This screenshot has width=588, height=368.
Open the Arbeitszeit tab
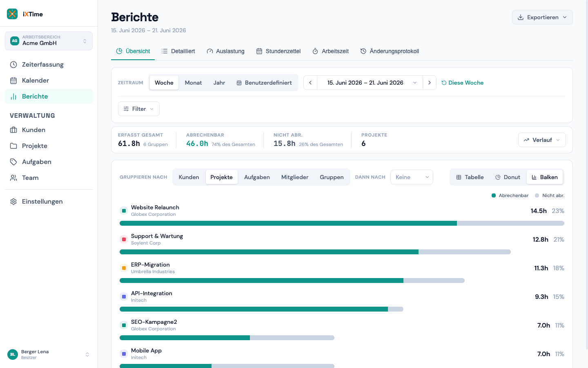pyautogui.click(x=330, y=51)
